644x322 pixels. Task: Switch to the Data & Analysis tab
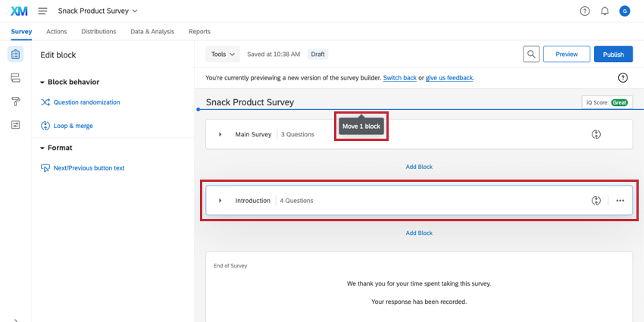click(x=152, y=32)
